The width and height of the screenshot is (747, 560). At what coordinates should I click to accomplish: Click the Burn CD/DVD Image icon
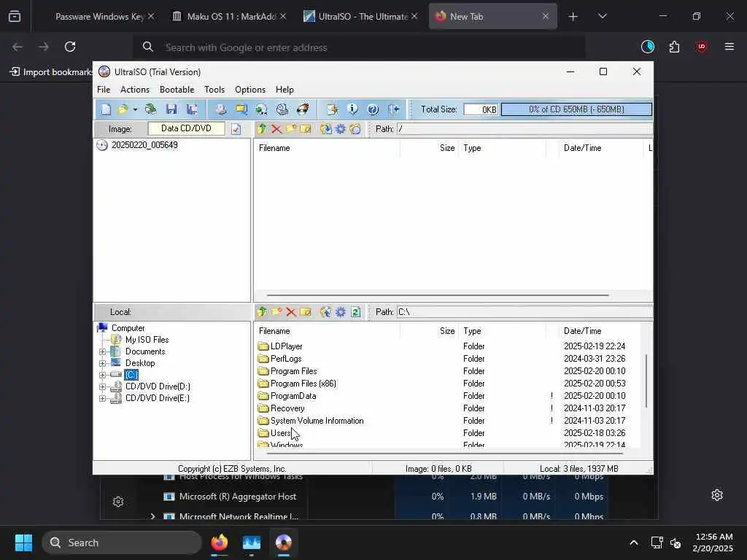pyautogui.click(x=303, y=109)
